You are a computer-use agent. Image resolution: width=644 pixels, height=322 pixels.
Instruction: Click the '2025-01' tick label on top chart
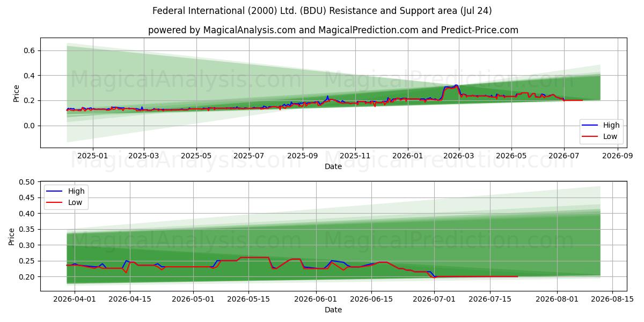(x=93, y=156)
